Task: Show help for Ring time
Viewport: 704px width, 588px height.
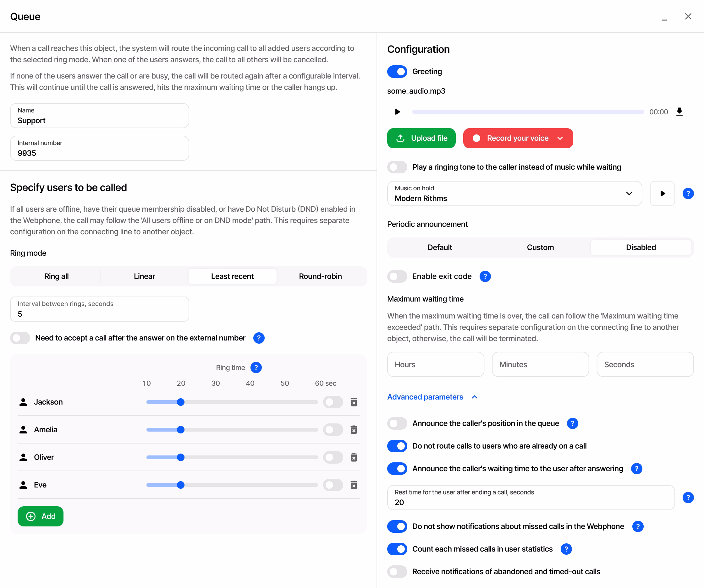Action: [256, 367]
